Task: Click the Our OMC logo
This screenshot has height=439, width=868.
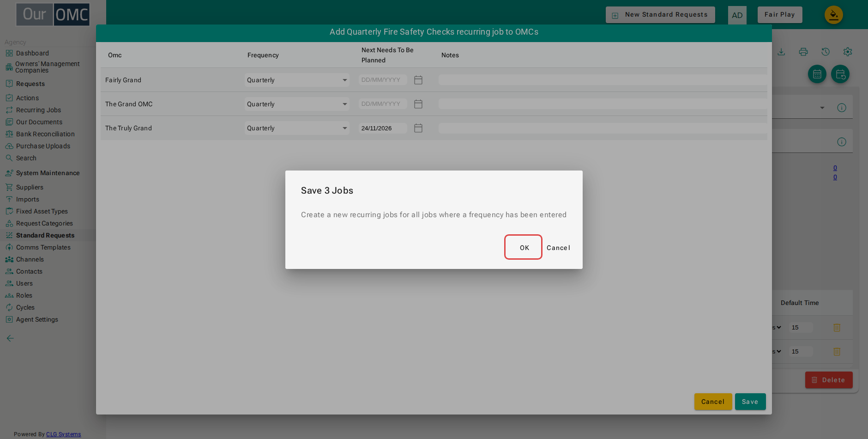Action: point(53,14)
